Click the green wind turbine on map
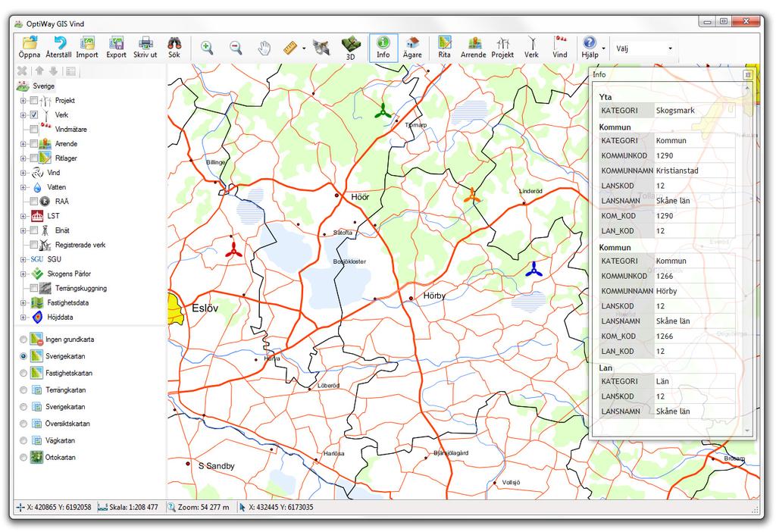776x532 pixels. pyautogui.click(x=382, y=111)
